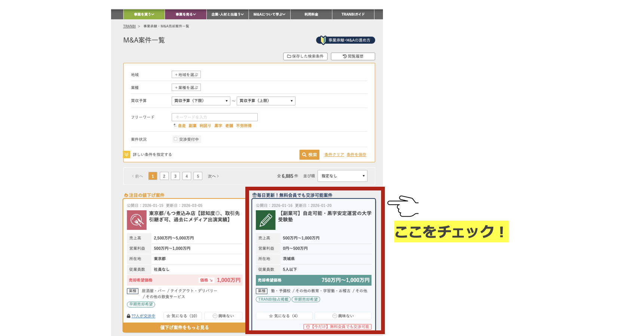Select page 2 in pagination
The width and height of the screenshot is (644, 336).
point(164,176)
